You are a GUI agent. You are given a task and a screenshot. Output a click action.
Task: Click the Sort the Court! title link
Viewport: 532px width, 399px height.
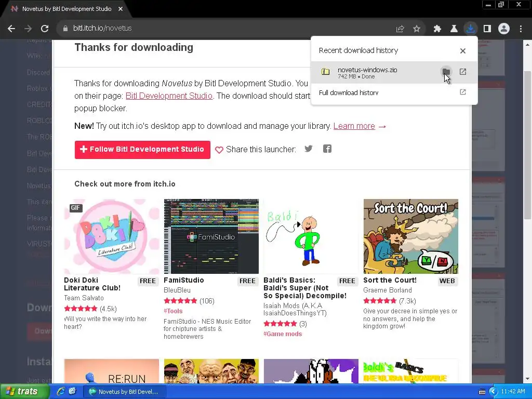[390, 280]
